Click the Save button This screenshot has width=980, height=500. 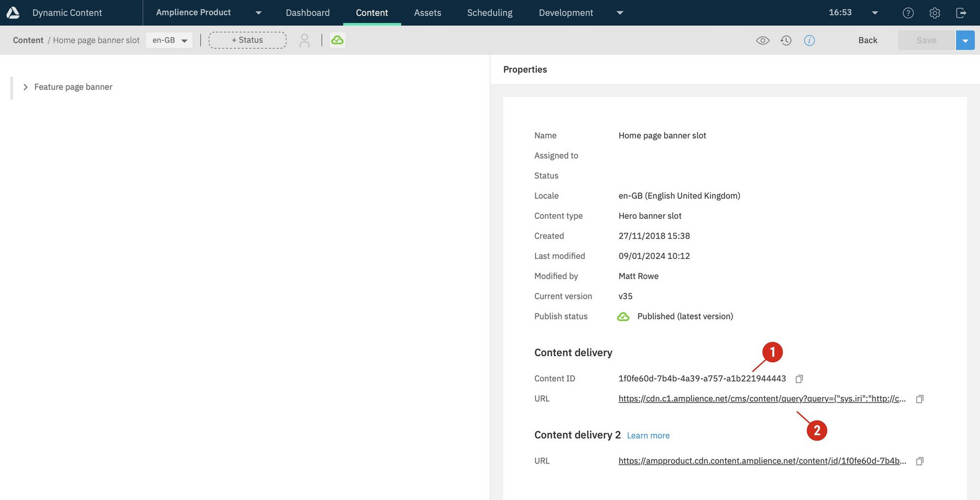click(x=926, y=40)
